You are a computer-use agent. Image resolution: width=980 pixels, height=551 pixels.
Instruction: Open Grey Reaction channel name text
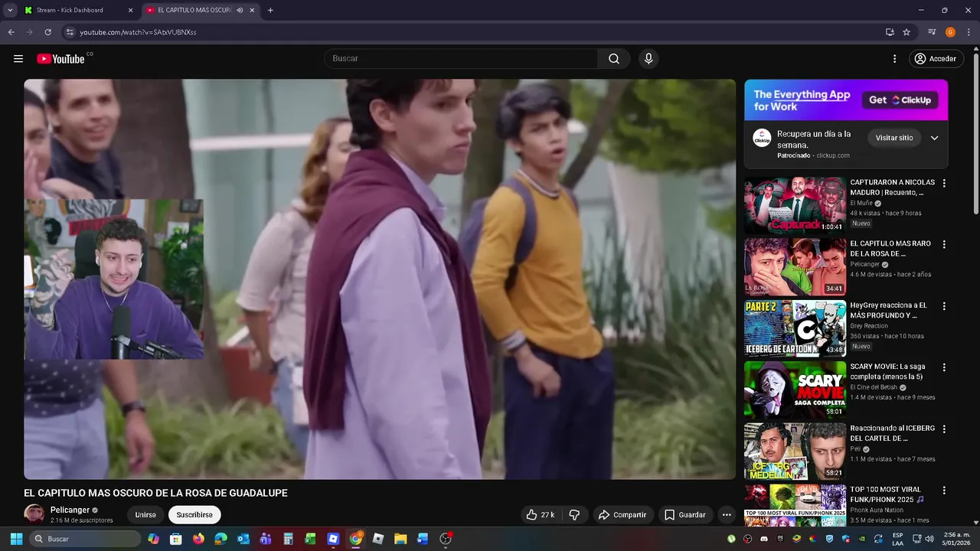pyautogui.click(x=869, y=326)
